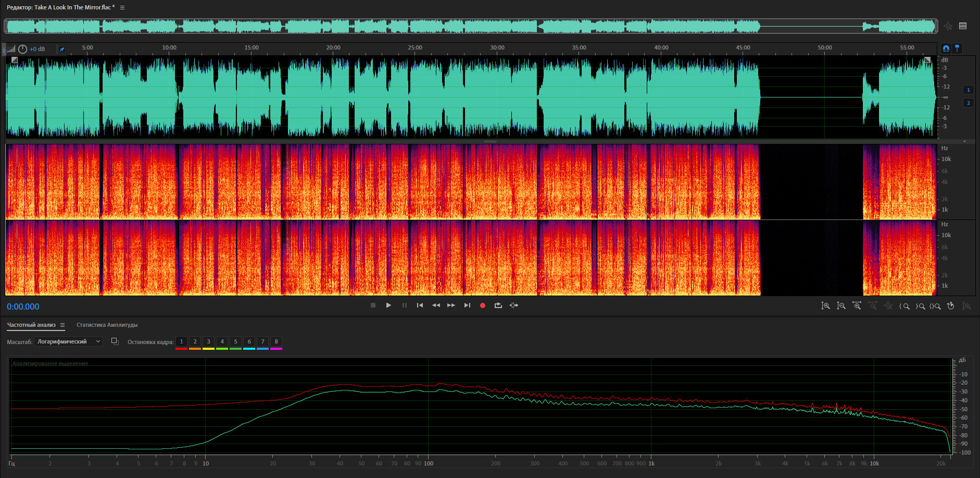980x478 pixels.
Task: Click the +0 dB volume knob
Action: (22, 49)
